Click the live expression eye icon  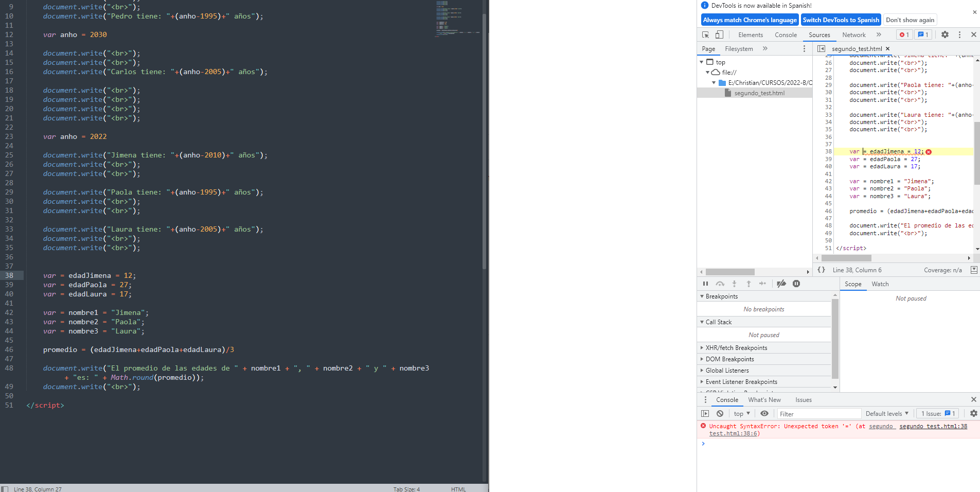764,413
